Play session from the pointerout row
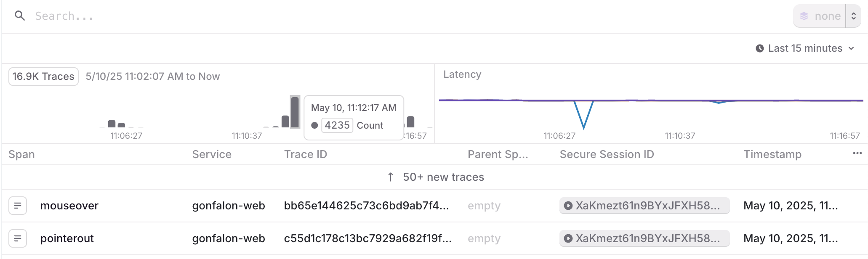Viewport: 868px width, 259px height. [x=568, y=238]
